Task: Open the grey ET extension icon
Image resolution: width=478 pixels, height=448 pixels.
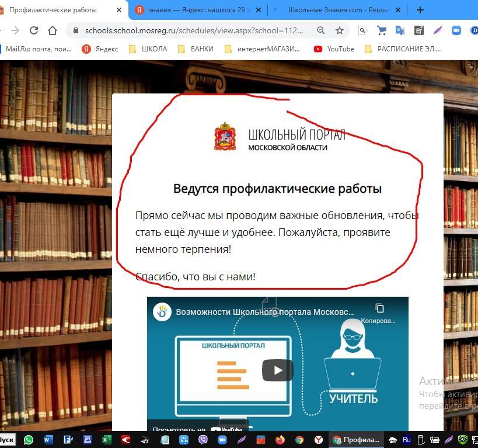Action: (419, 30)
